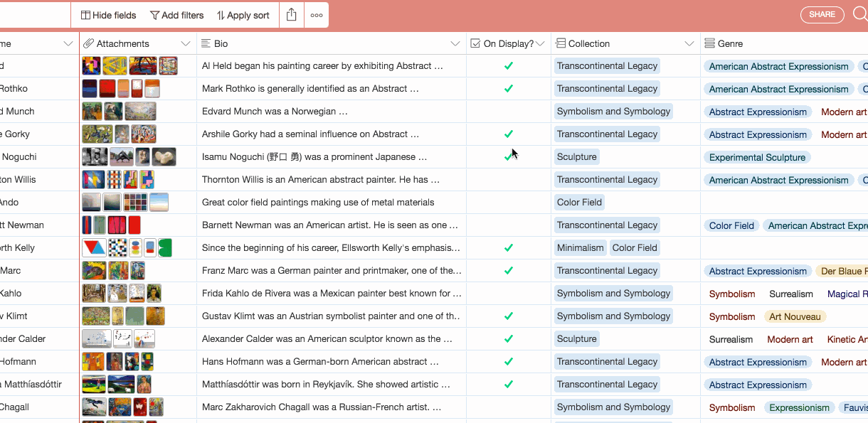
Task: Toggle On Display checkbox for Franz Marc row
Action: 509,271
